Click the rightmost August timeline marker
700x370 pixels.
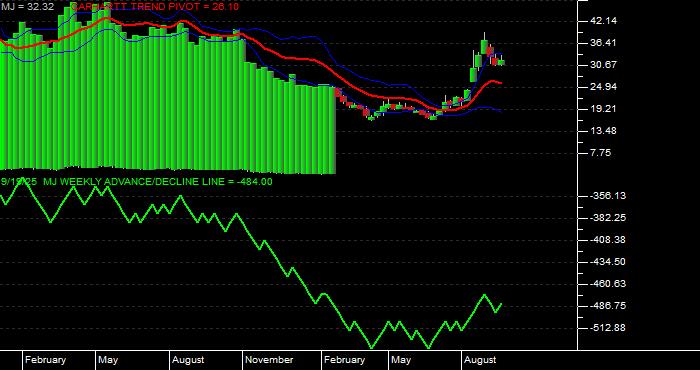coord(480,360)
